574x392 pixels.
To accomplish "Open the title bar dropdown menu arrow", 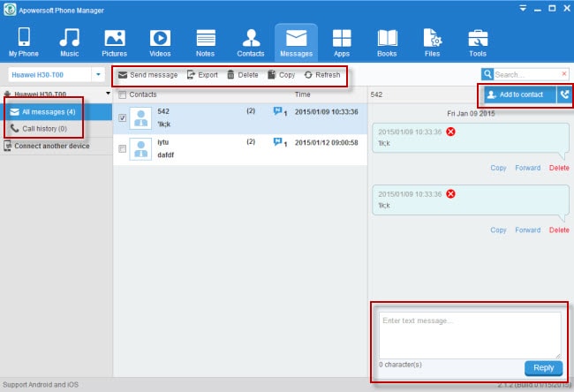I will coord(523,8).
